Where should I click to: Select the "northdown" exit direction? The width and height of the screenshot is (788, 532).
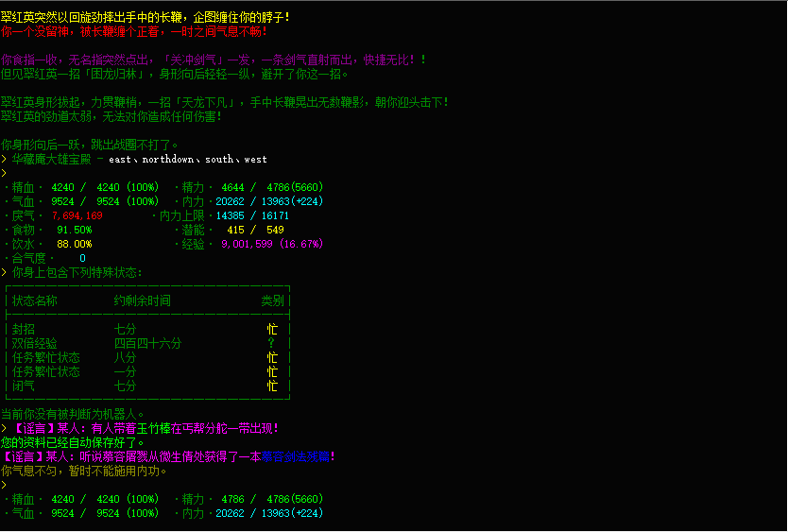(x=170, y=160)
